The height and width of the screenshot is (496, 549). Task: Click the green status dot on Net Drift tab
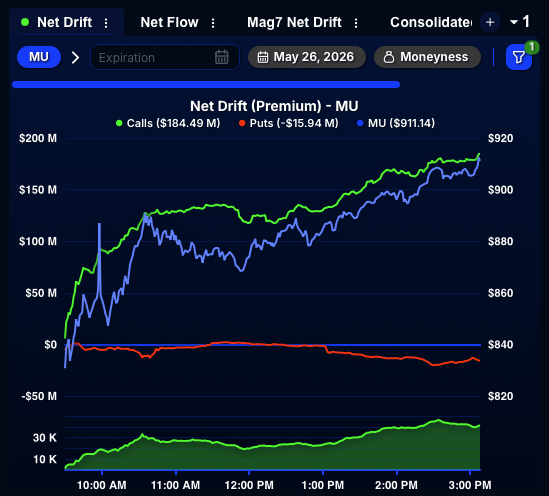coord(25,22)
